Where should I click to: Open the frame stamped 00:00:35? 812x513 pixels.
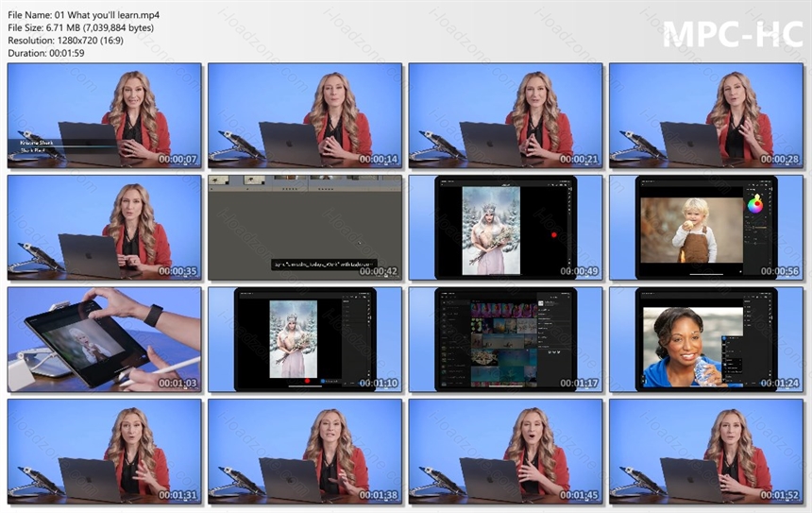tap(105, 228)
